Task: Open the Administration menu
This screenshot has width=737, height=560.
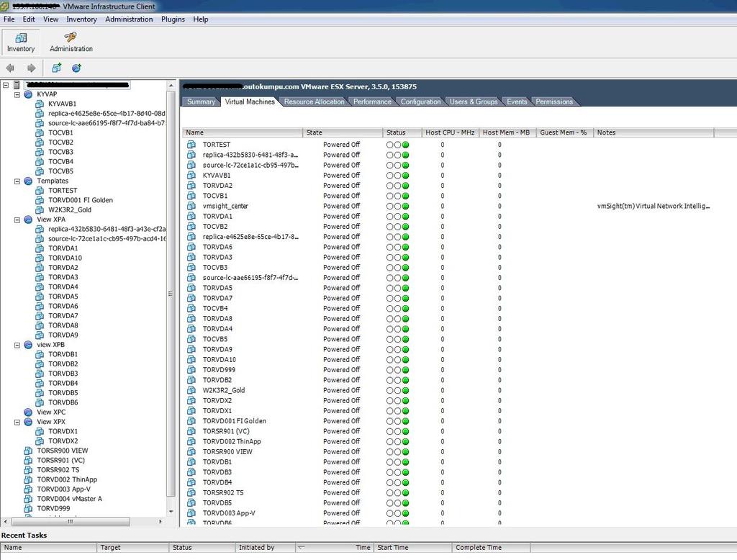Action: (129, 19)
